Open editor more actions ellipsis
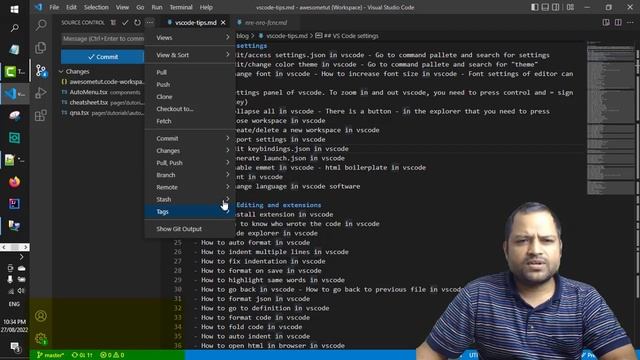640x360 pixels. click(631, 22)
